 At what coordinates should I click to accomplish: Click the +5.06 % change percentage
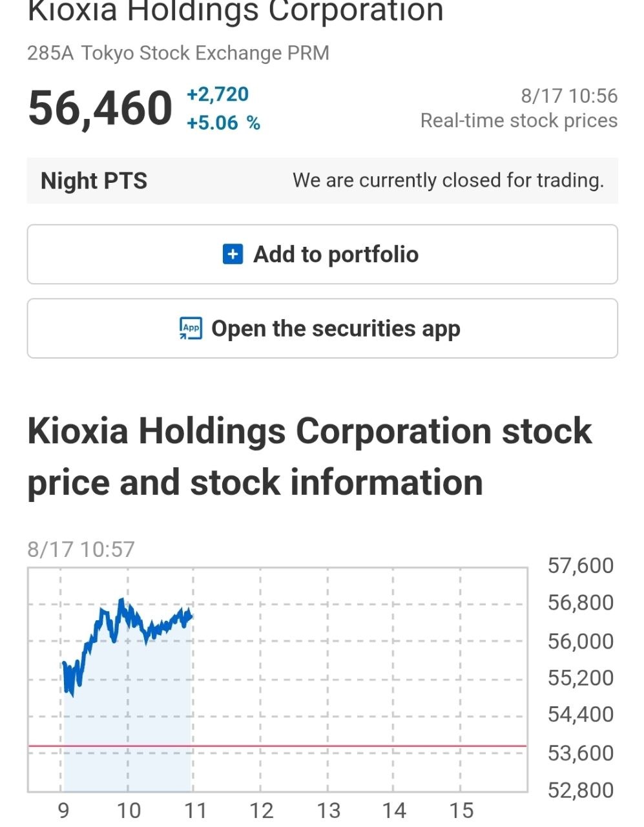tap(223, 123)
